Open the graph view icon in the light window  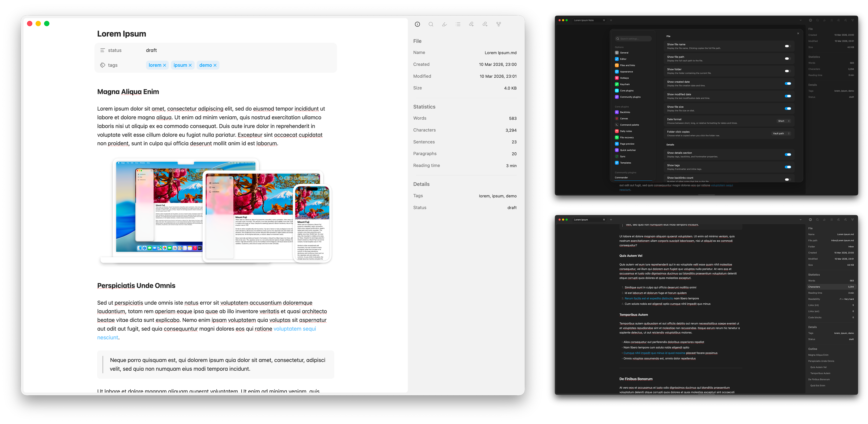pos(498,24)
